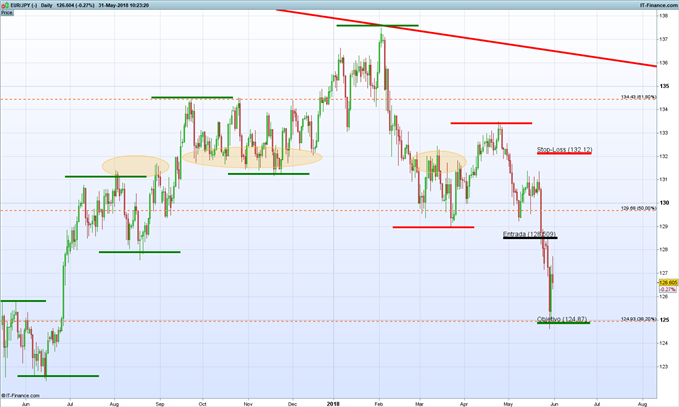The image size is (679, 407).
Task: Select the Objetivo (124.87) target label
Action: pos(562,319)
